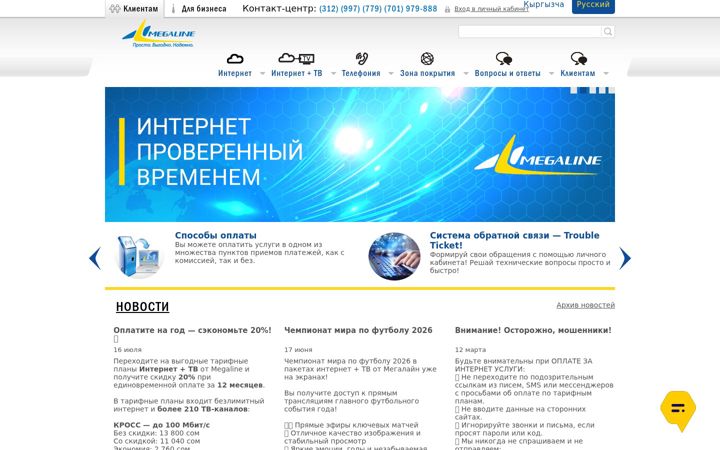This screenshot has width=720, height=450.
Task: Click the line Прямые эфиры ключевых матчей
Action: pyautogui.click(x=351, y=425)
